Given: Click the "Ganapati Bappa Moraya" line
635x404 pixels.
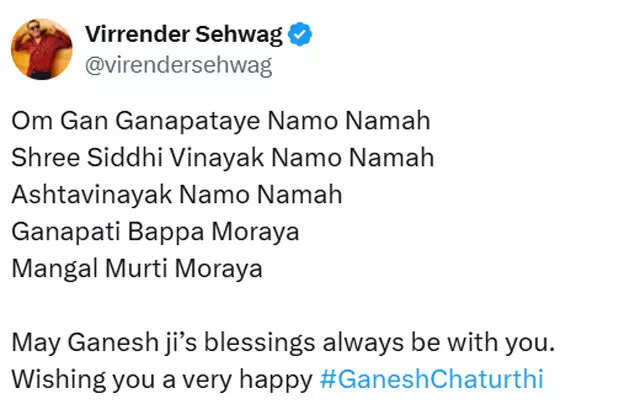Looking at the screenshot, I should [x=155, y=231].
